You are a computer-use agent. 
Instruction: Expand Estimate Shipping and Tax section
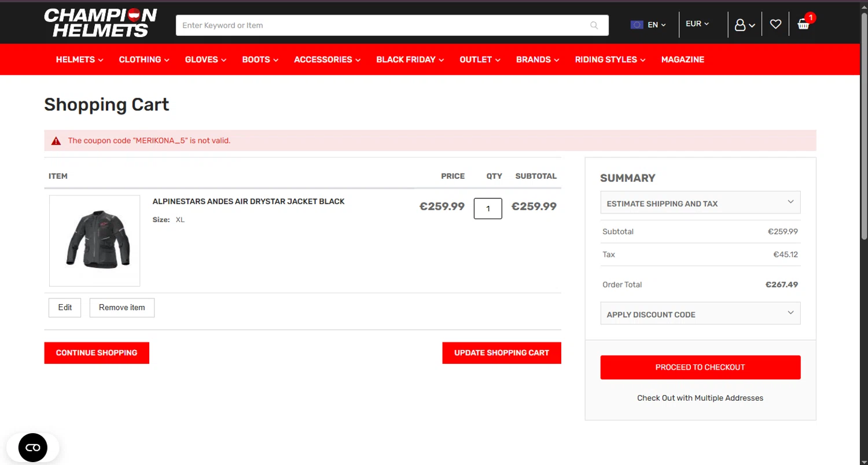pyautogui.click(x=700, y=203)
